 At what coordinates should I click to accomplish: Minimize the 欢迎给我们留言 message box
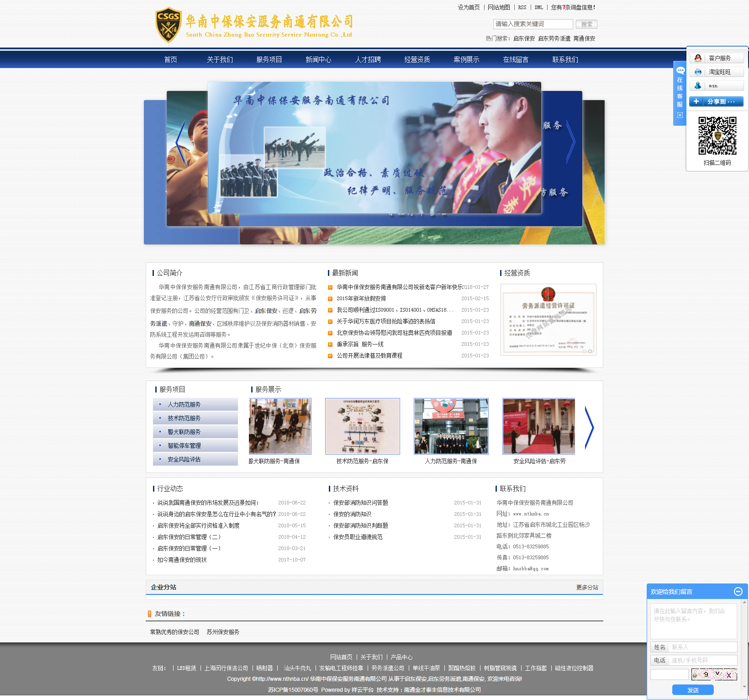click(738, 592)
